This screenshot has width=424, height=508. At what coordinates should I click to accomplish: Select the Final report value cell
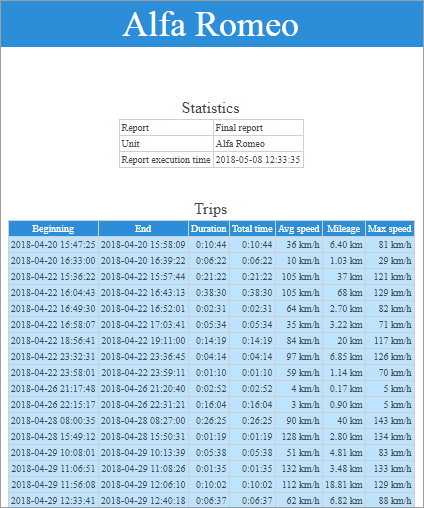pyautogui.click(x=258, y=128)
